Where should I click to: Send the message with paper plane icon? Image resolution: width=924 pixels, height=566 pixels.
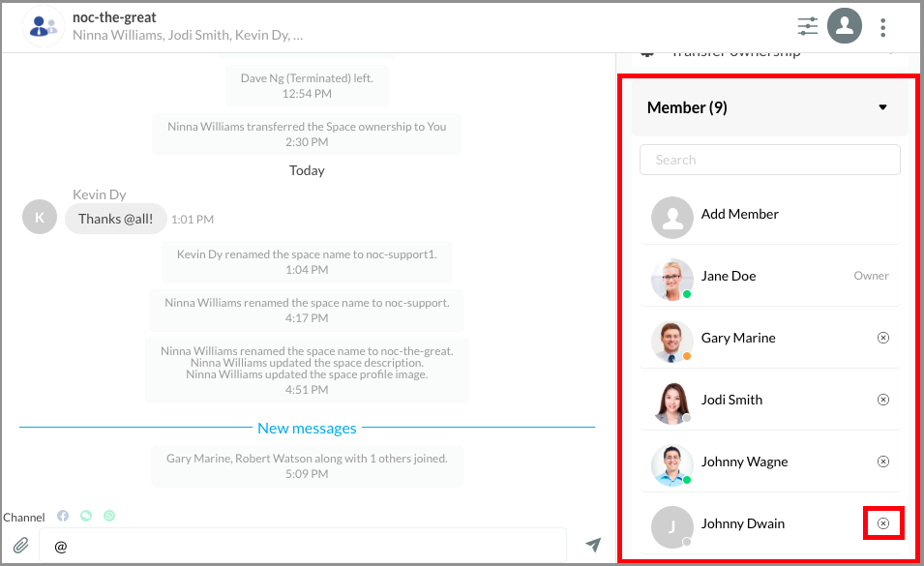[x=593, y=544]
